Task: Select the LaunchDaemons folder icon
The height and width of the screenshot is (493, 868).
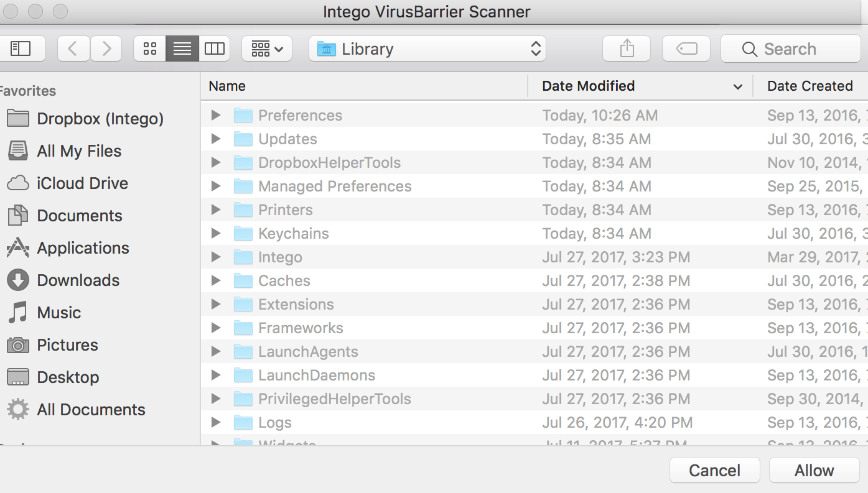Action: pyautogui.click(x=243, y=375)
